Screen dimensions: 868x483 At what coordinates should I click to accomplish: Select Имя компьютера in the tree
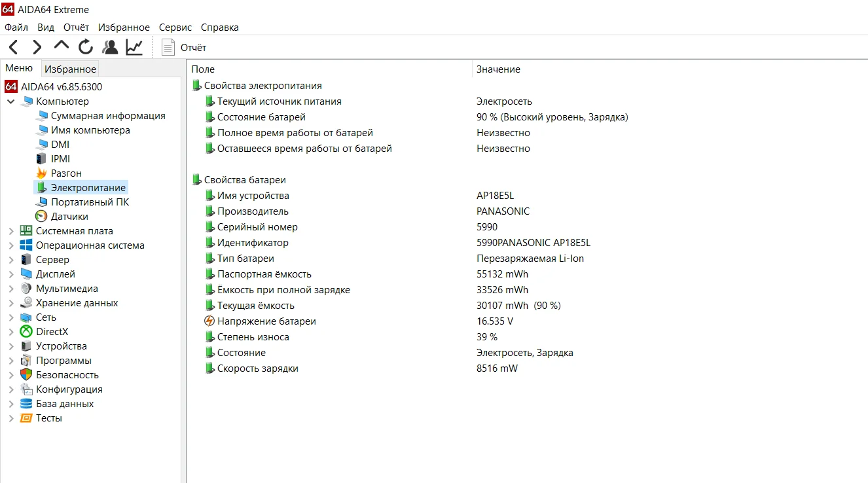90,130
